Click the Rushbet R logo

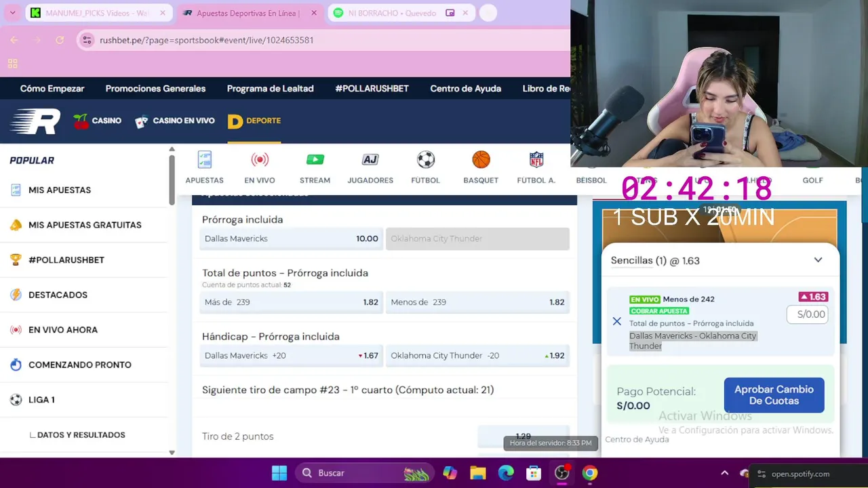pyautogui.click(x=35, y=121)
